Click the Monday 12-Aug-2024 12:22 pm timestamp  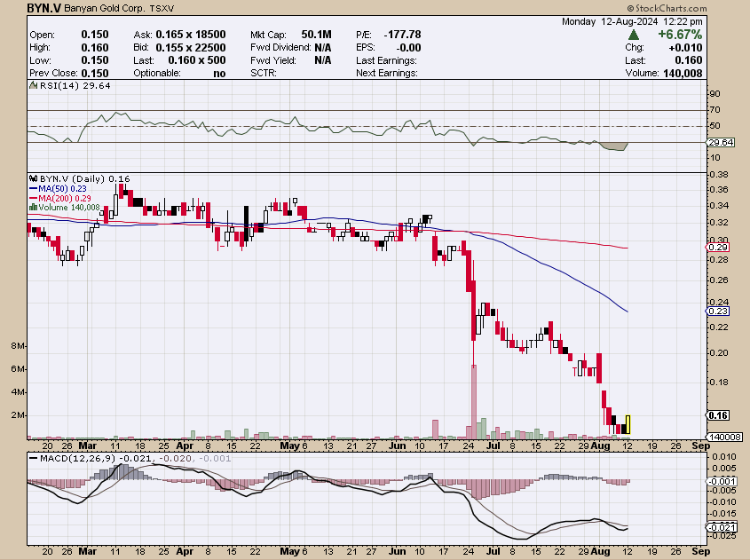632,21
